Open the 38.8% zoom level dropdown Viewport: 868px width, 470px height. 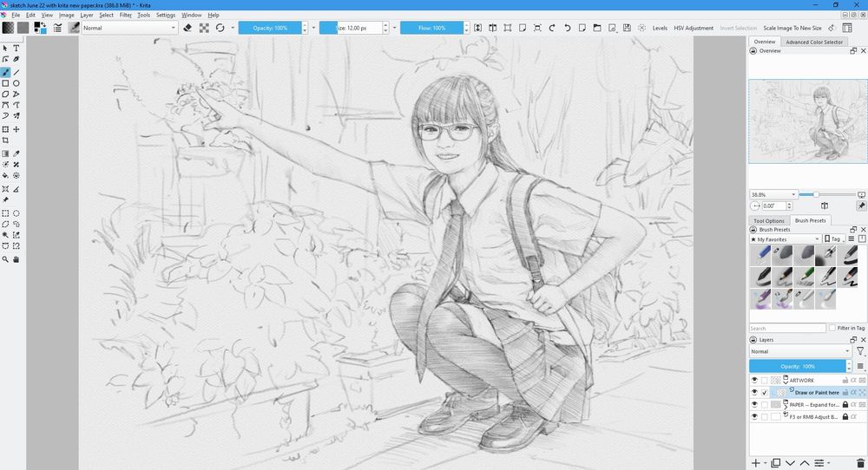pyautogui.click(x=773, y=194)
